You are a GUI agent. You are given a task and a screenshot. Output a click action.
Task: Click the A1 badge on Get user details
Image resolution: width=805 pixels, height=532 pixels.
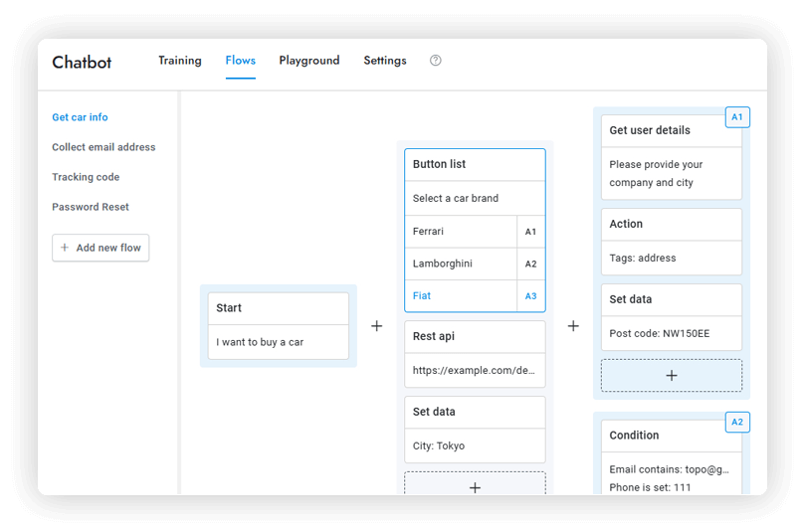[737, 117]
